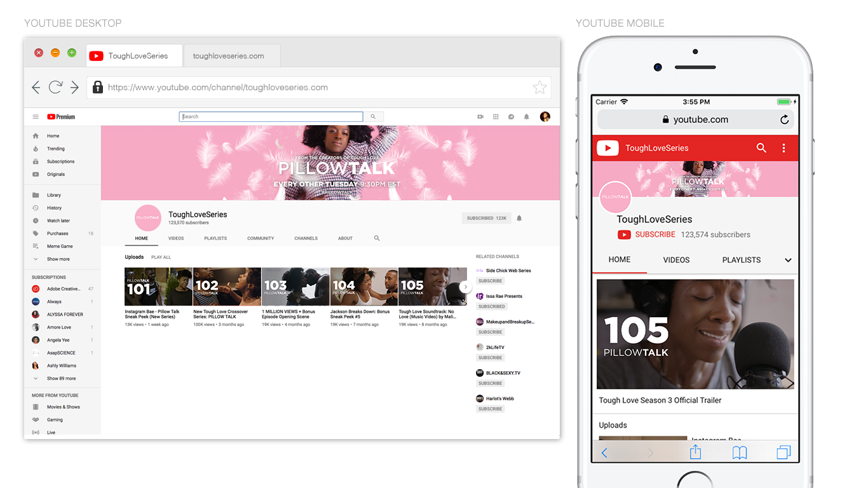868x488 pixels.
Task: Open the 101 Instagram Bae video thumbnail
Action: coord(158,287)
